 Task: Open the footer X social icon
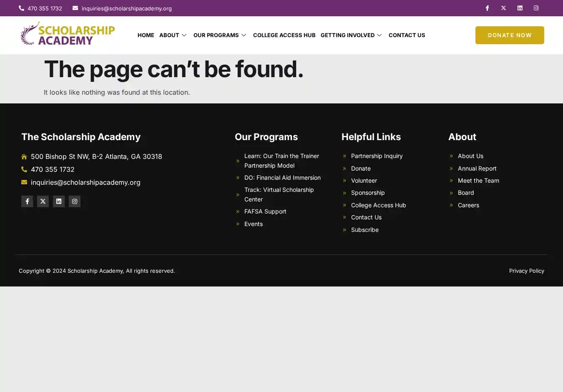[43, 201]
